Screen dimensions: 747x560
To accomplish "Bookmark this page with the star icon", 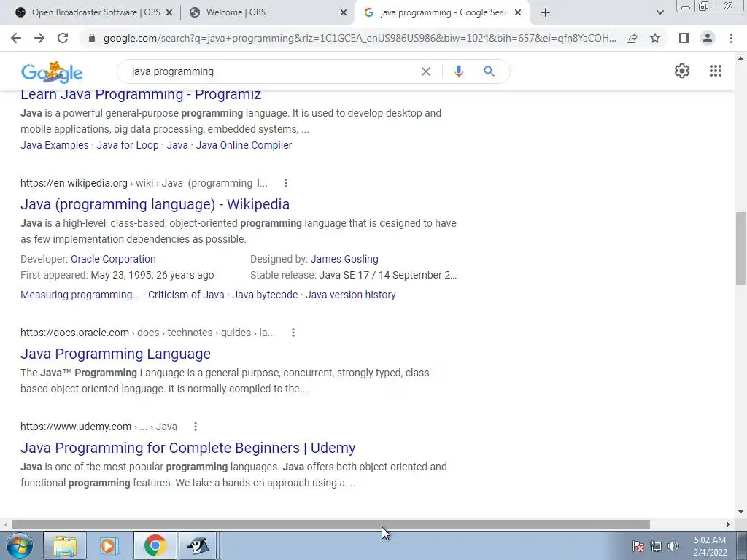I will 655,38.
